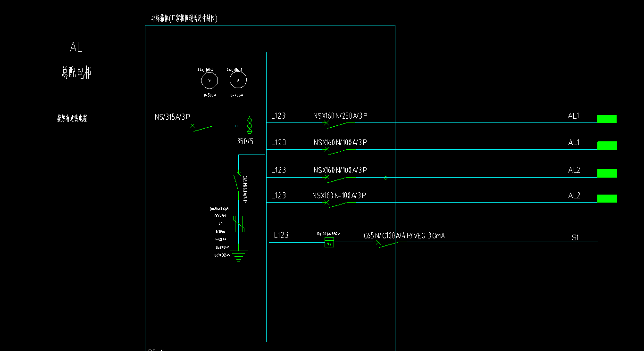Select the 'NS/315A/3P' label
644x351 pixels.
173,116
